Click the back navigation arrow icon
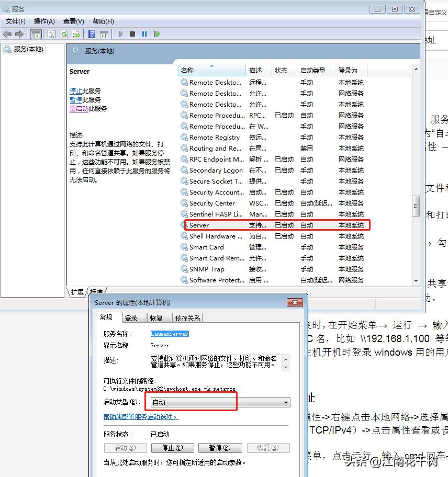This screenshot has height=477, width=448. [7, 33]
